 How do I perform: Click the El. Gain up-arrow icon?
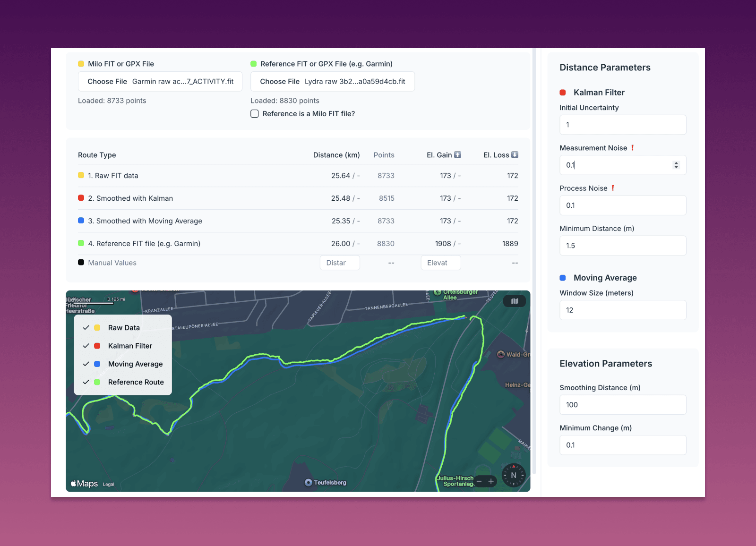click(457, 155)
